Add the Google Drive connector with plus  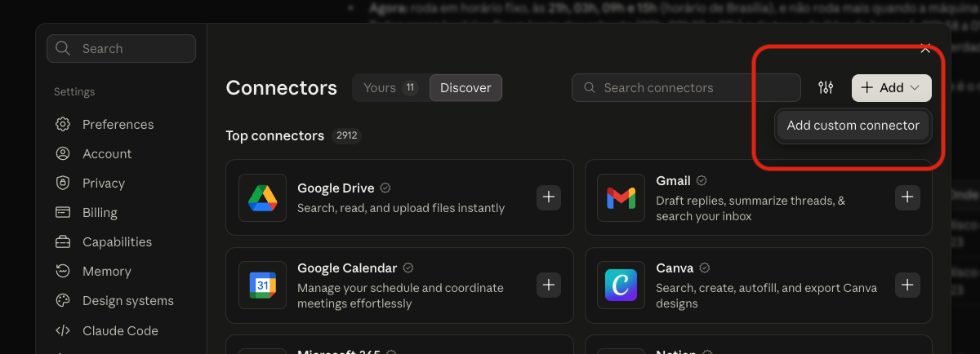(549, 197)
